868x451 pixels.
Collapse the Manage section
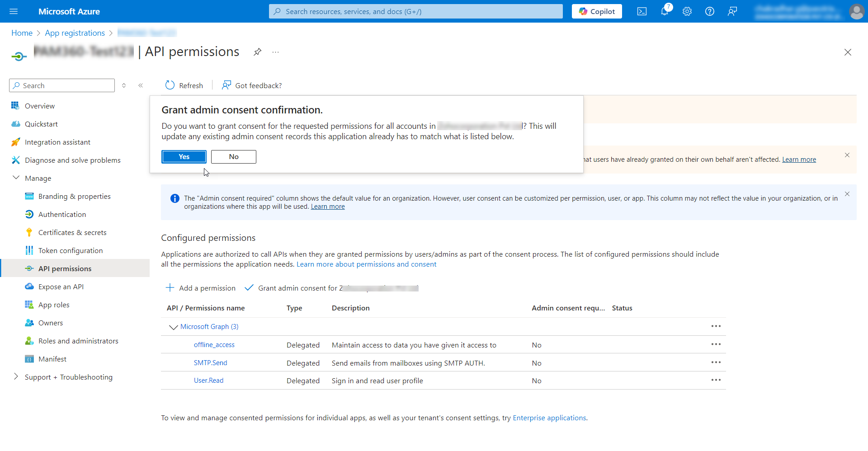coord(16,178)
